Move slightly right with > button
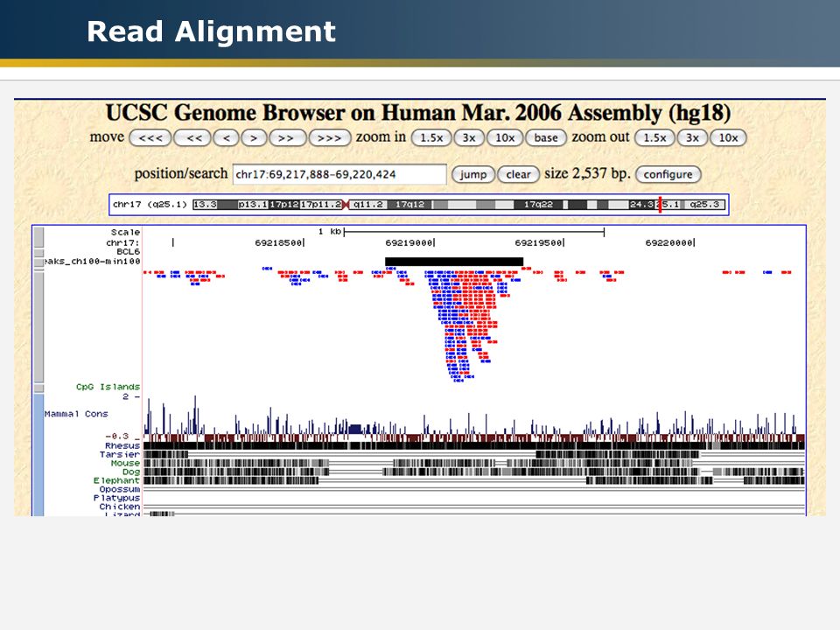Screen dimensions: 840x630 click(254, 137)
